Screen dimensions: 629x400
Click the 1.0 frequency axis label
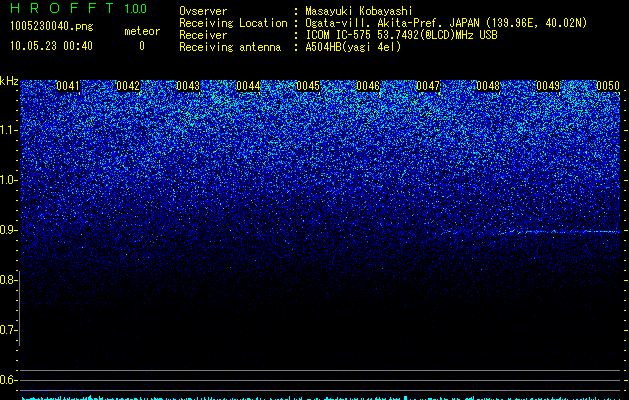tap(9, 180)
